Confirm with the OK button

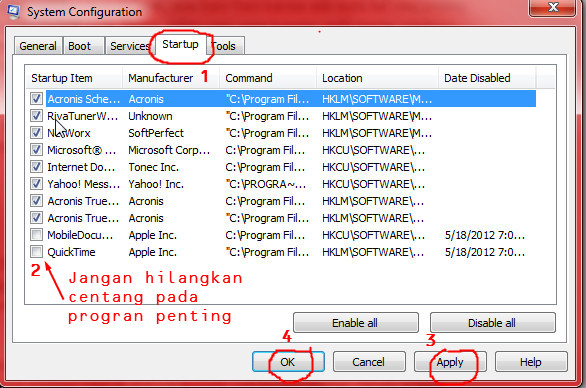pyautogui.click(x=288, y=362)
